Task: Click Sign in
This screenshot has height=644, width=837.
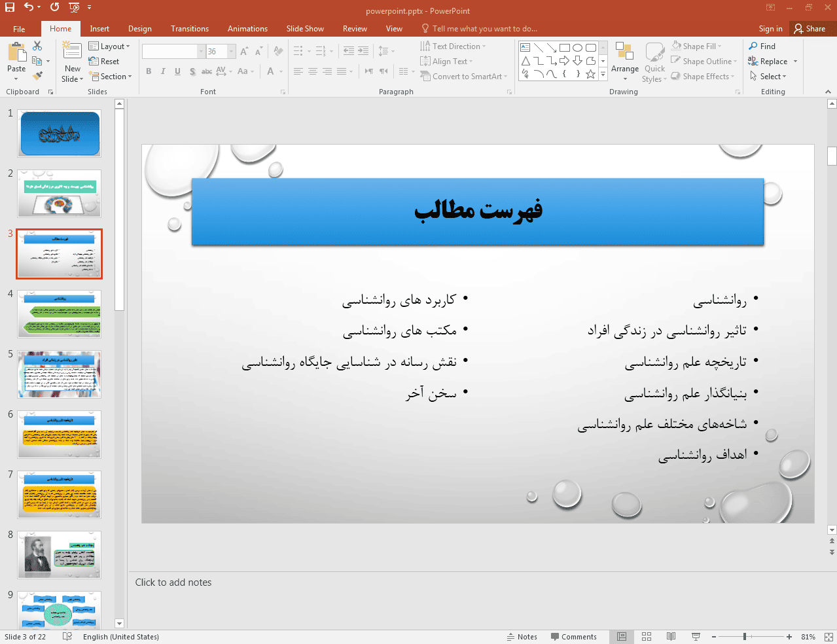Action: (x=770, y=29)
